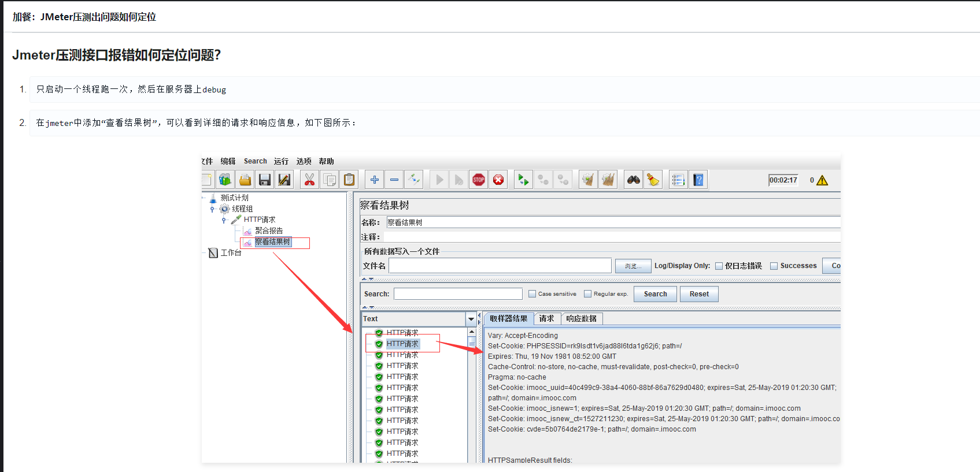
Task: Switch to the 取样器结果 tab
Action: (x=509, y=319)
